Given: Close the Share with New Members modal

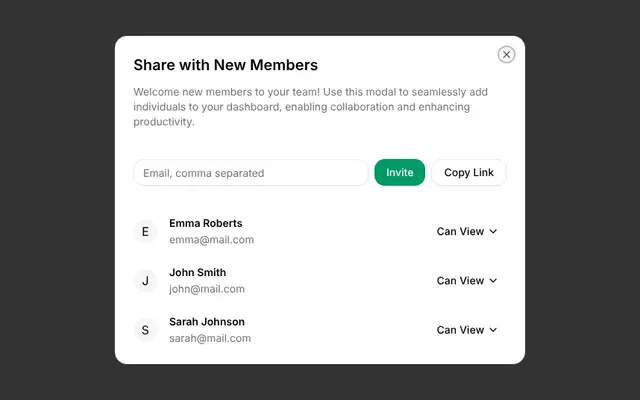Looking at the screenshot, I should tap(506, 54).
